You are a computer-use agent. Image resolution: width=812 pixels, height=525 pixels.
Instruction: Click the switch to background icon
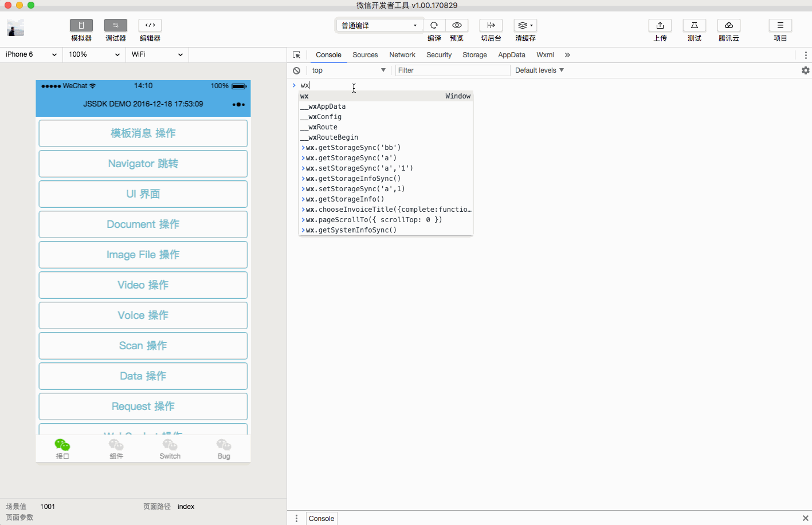[491, 25]
